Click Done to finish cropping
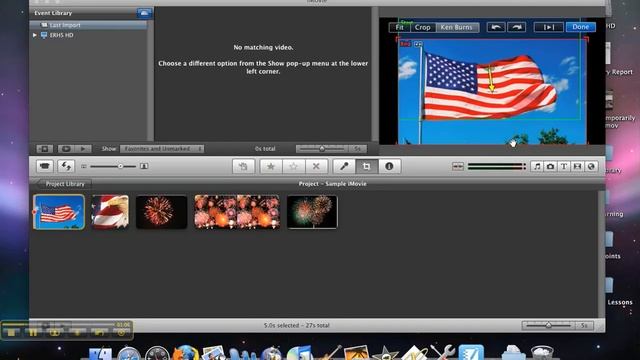This screenshot has height=360, width=640. 580,27
